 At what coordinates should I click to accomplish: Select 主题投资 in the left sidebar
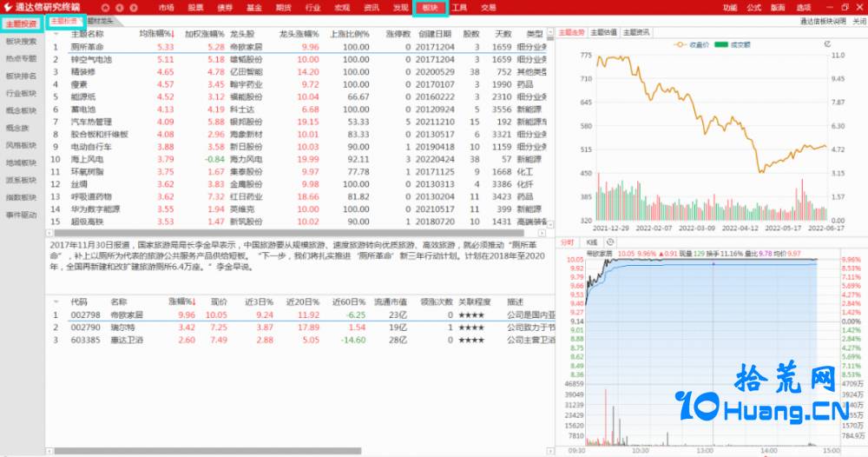pyautogui.click(x=21, y=24)
